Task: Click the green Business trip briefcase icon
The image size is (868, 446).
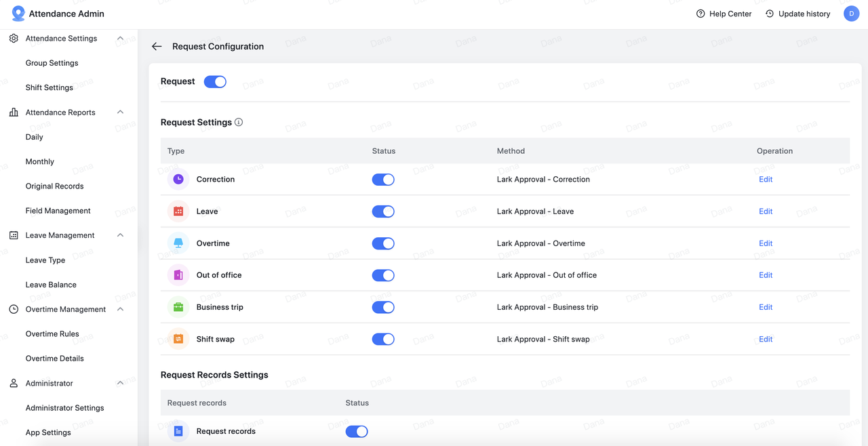Action: (x=178, y=307)
